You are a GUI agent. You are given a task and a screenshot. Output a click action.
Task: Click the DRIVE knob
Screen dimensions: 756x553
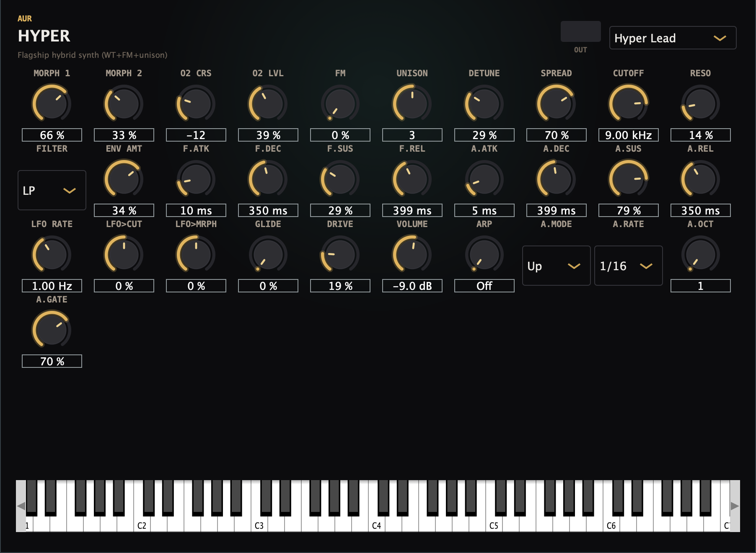[x=340, y=254]
